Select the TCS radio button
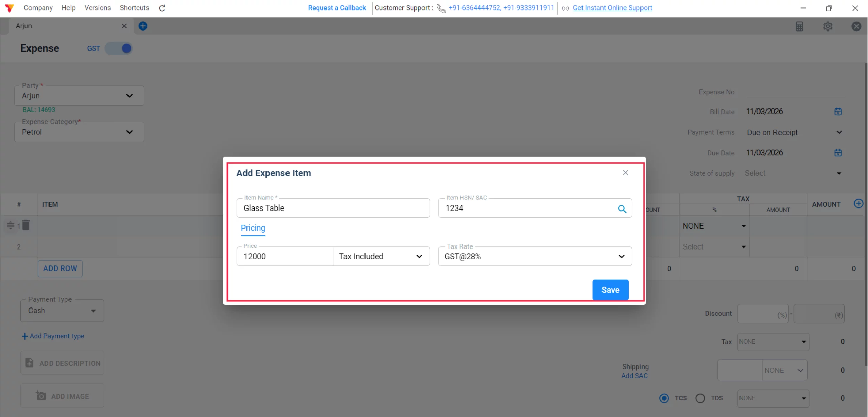Viewport: 868px width, 417px height. point(664,398)
